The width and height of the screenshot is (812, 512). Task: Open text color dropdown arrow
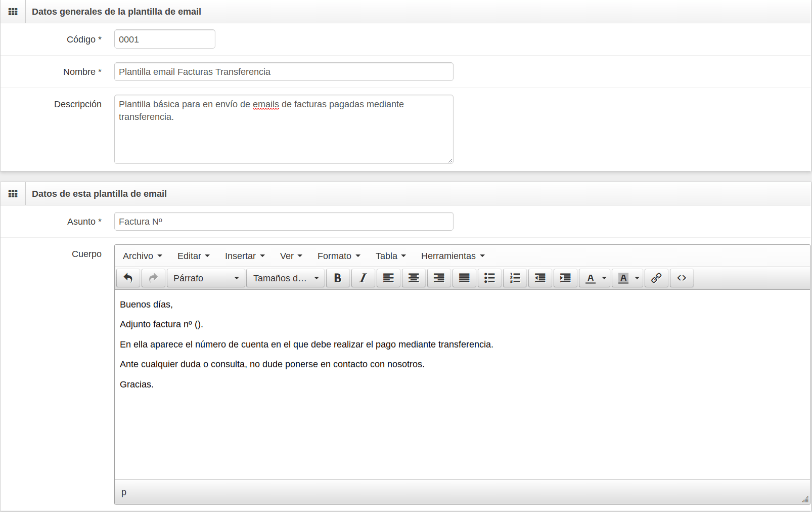[x=604, y=278]
